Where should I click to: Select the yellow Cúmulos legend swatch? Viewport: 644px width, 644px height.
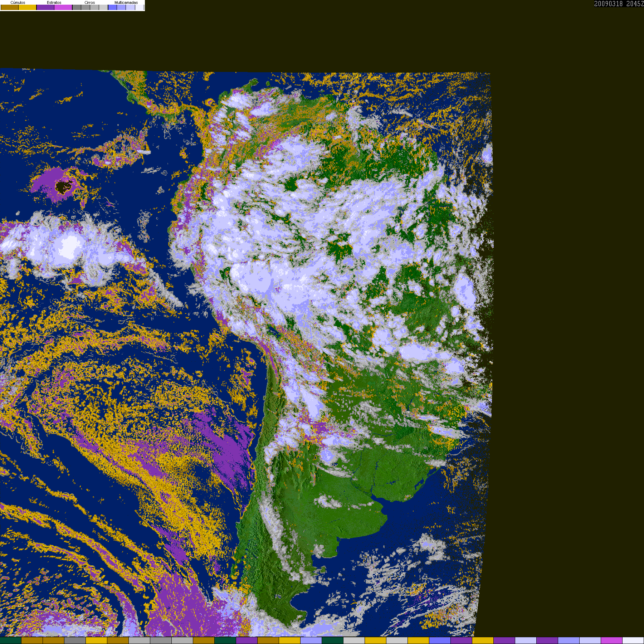coord(28,8)
